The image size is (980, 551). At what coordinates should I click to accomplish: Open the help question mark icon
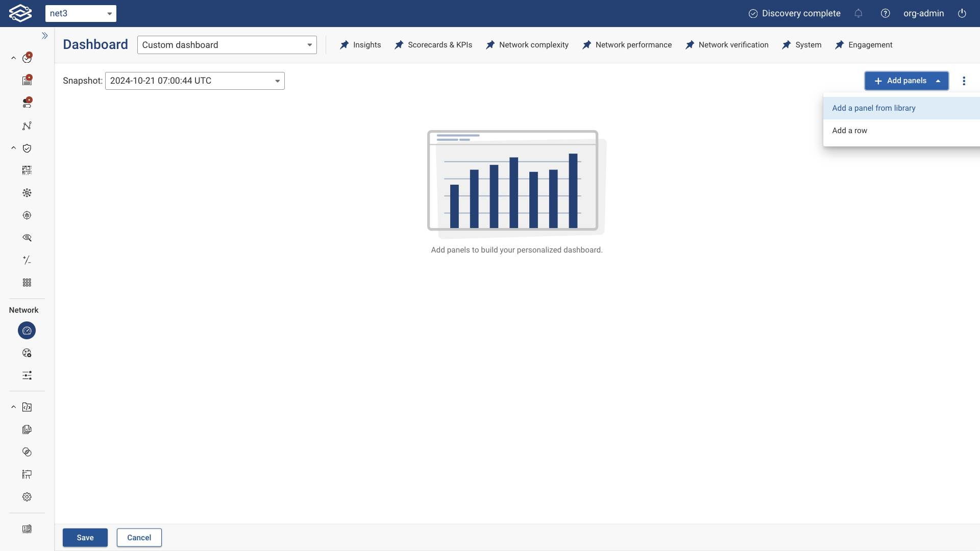(x=885, y=13)
